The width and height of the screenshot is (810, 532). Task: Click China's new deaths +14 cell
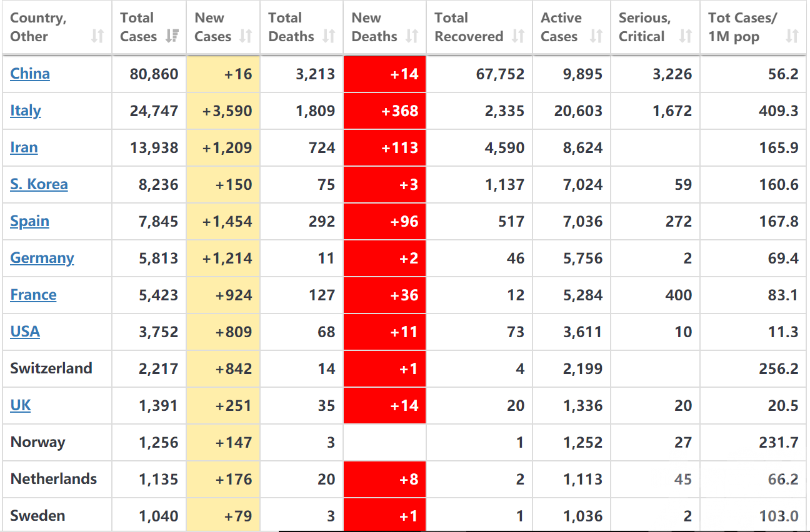point(385,74)
